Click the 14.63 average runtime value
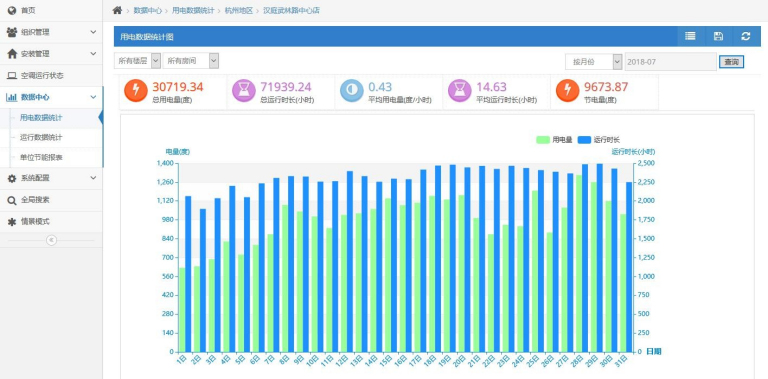The height and width of the screenshot is (379, 768). (x=491, y=87)
